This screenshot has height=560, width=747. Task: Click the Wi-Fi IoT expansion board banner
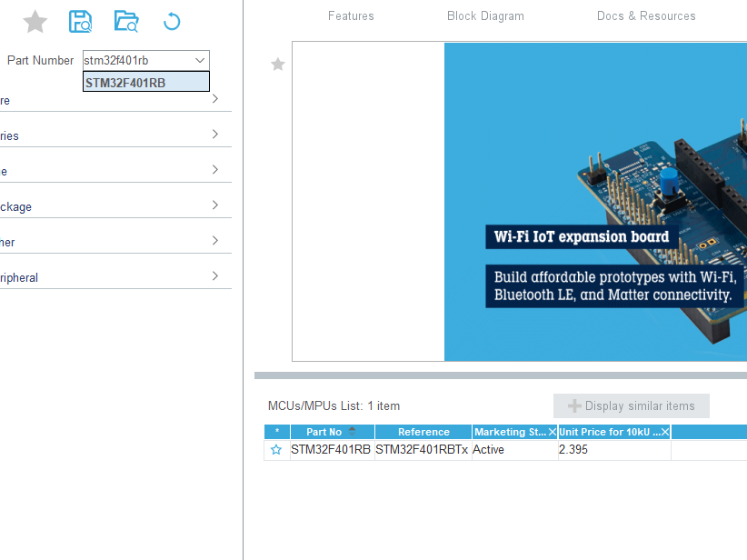point(595,202)
